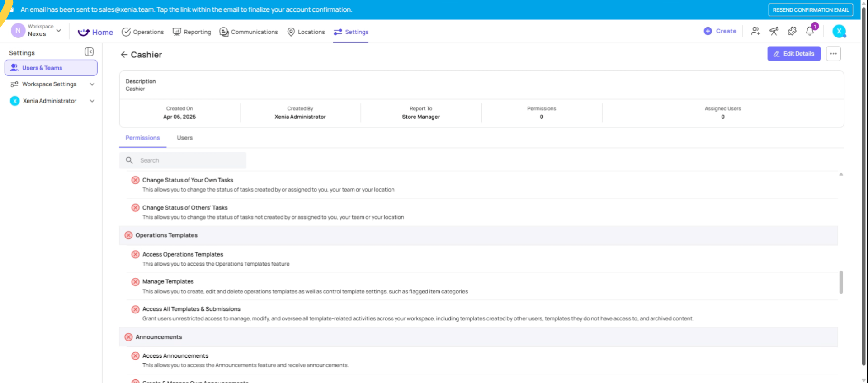Screen dimensions: 868x383
Task: Click the Users & Teams people icon
Action: tap(14, 68)
